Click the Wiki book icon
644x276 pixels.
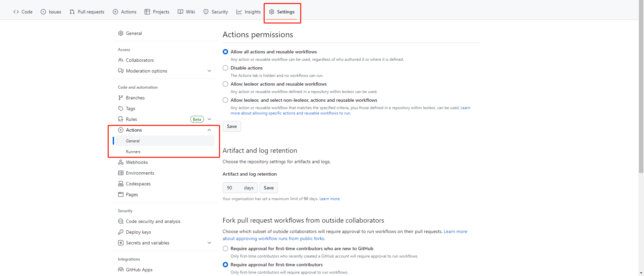click(180, 12)
